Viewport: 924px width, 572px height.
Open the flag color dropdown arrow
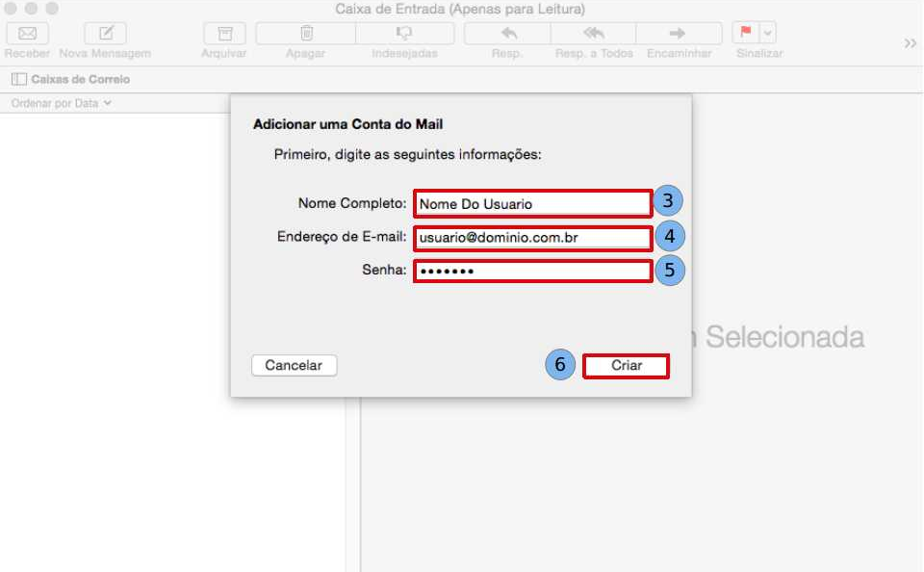coord(768,33)
